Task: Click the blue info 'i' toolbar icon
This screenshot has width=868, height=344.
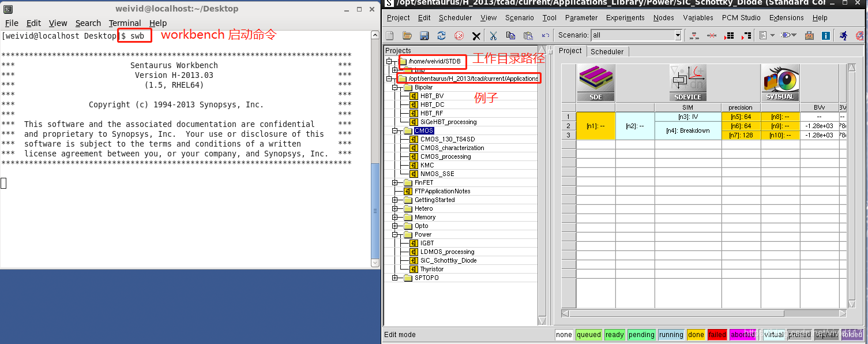Action: tap(826, 36)
